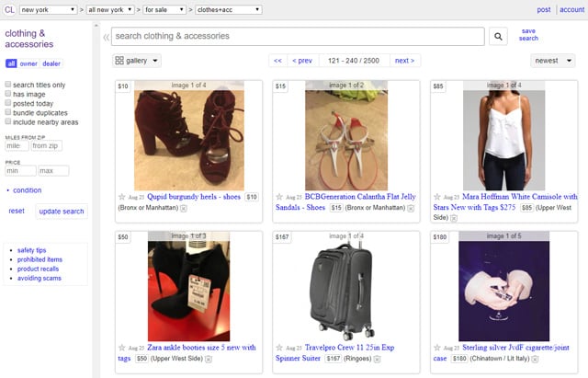Open the gallery view dropdown
Image resolution: width=588 pixels, height=378 pixels.
click(137, 61)
